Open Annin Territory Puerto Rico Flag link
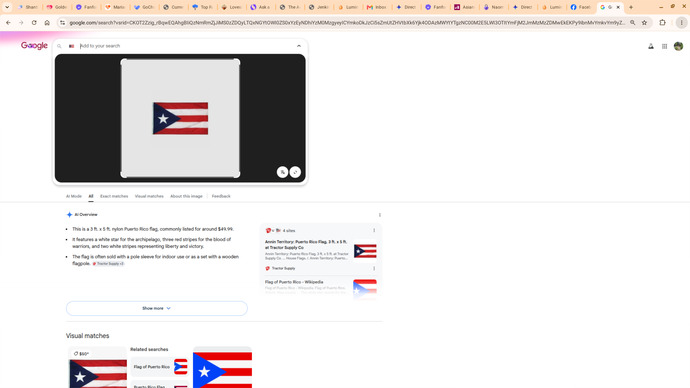This screenshot has height=388, width=690. coord(306,245)
